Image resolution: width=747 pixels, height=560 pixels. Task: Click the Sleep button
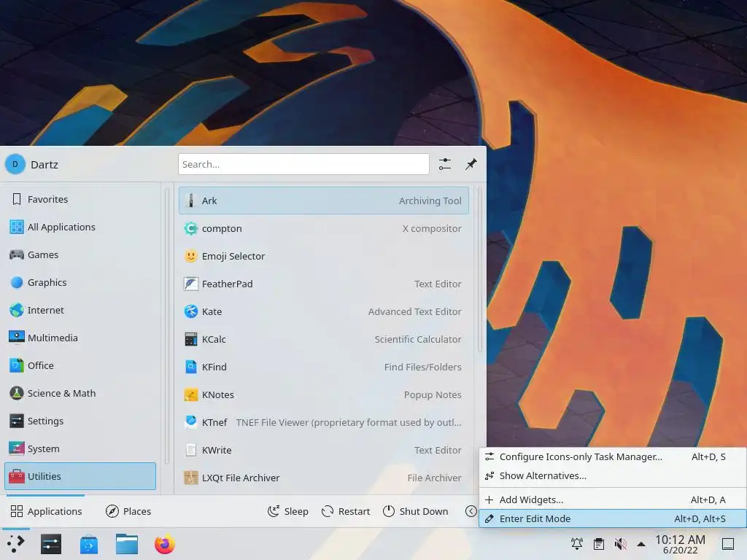pyautogui.click(x=288, y=511)
